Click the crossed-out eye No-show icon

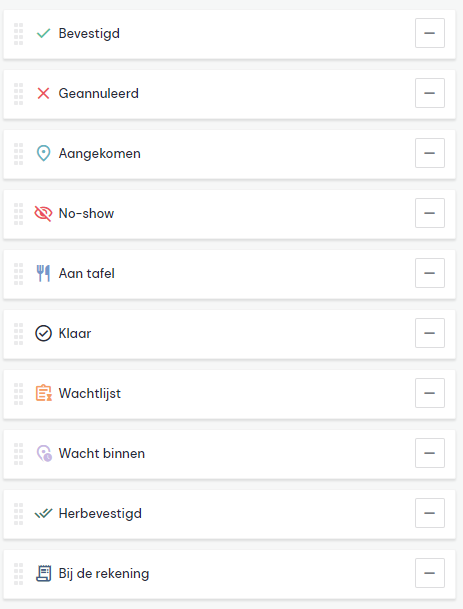[x=44, y=213]
